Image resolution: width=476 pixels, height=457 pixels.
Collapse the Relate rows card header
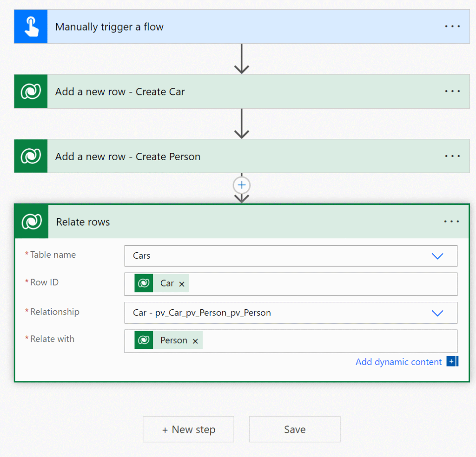coord(242,222)
